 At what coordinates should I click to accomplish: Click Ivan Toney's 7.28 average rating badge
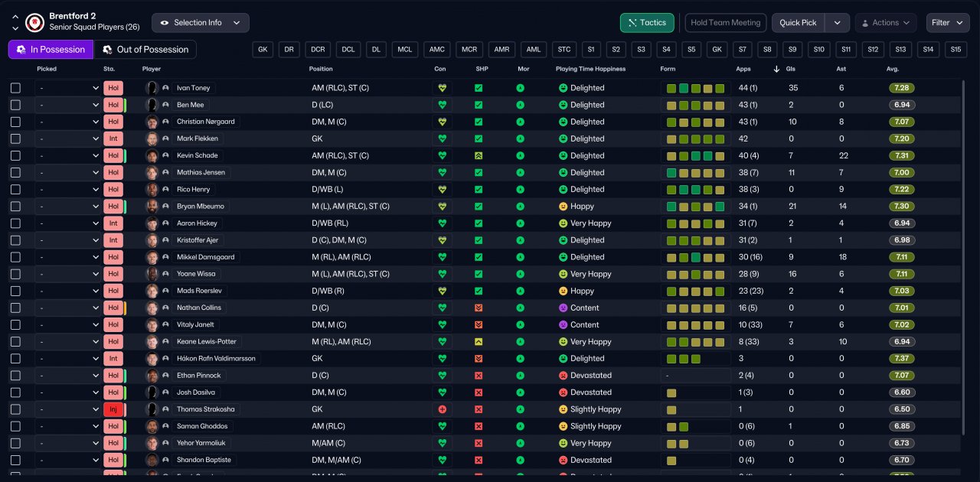pos(902,88)
